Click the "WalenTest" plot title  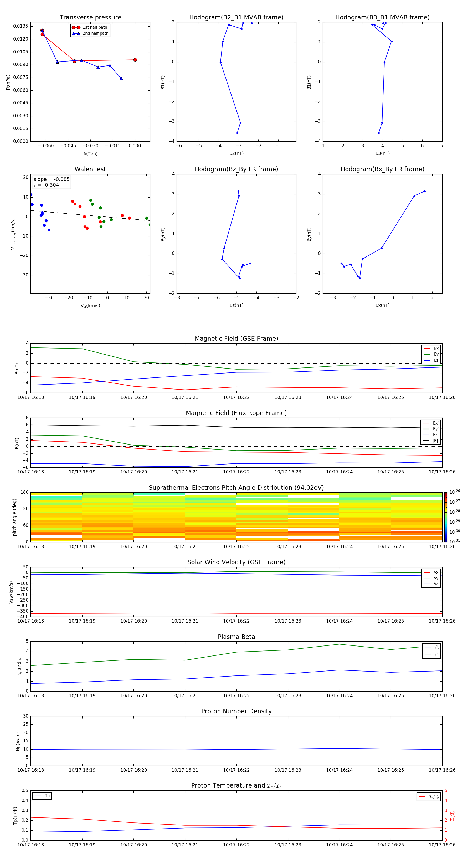(x=90, y=169)
